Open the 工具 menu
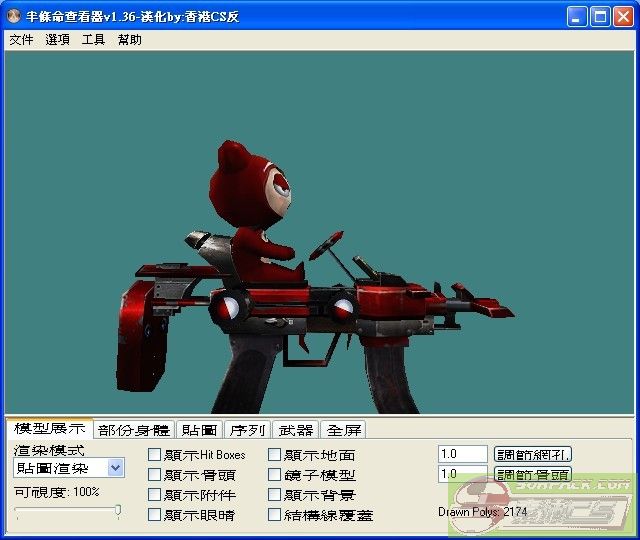 tap(93, 40)
